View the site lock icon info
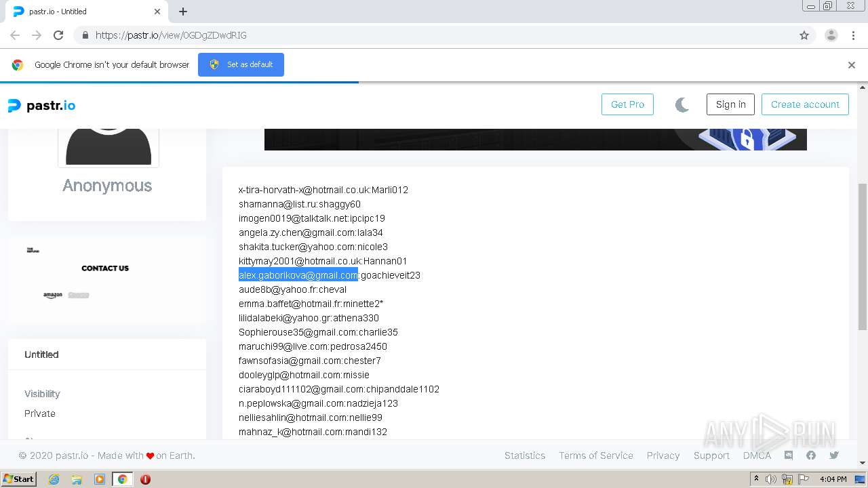868x488 pixels. pyautogui.click(x=85, y=35)
